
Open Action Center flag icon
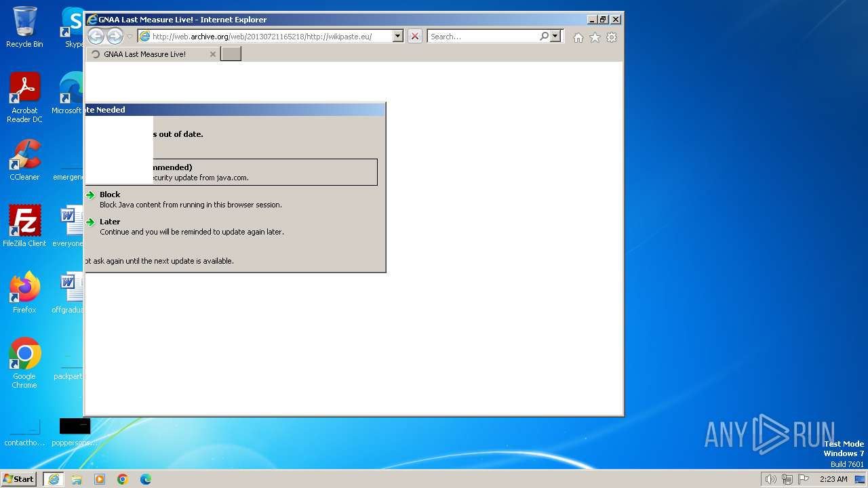coord(804,479)
